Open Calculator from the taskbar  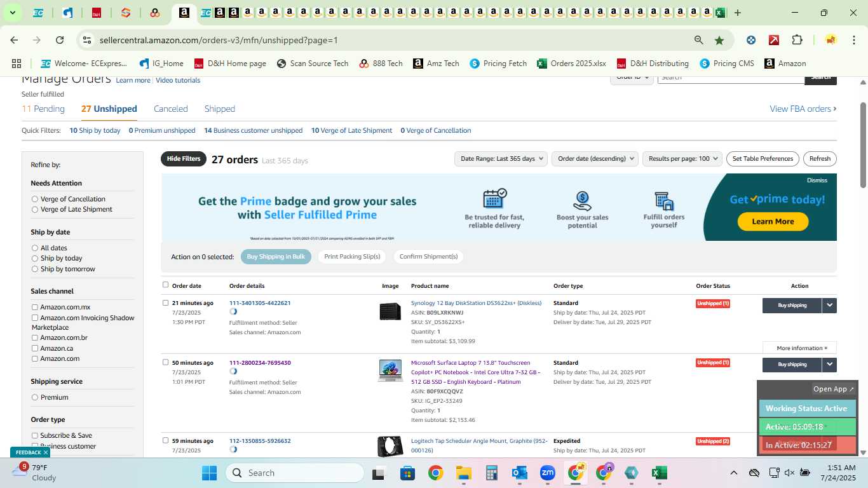(x=491, y=473)
